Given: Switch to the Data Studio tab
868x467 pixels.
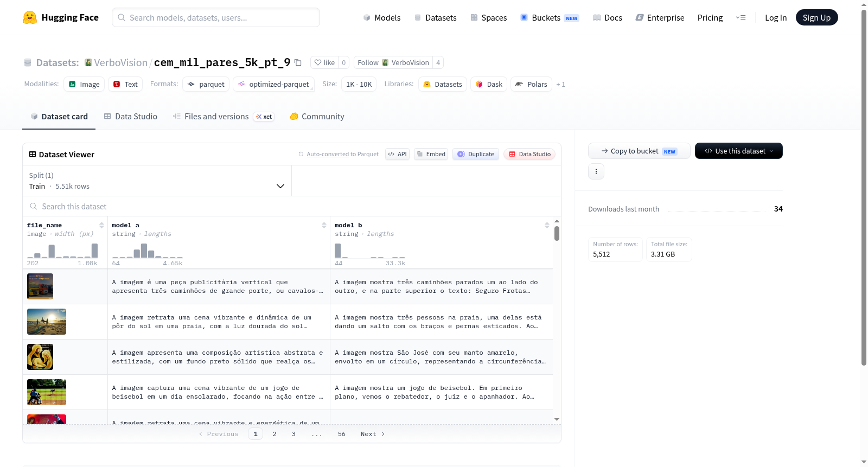Looking at the screenshot, I should click(x=131, y=116).
